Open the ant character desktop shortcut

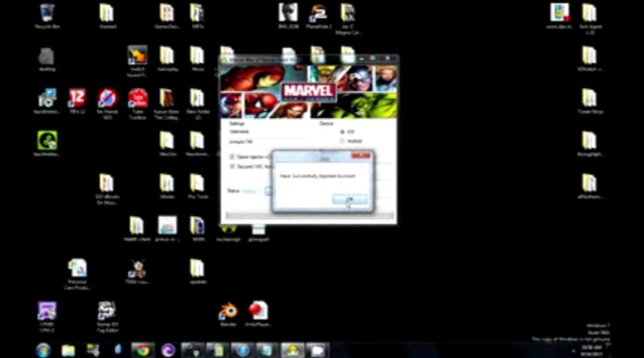click(137, 272)
